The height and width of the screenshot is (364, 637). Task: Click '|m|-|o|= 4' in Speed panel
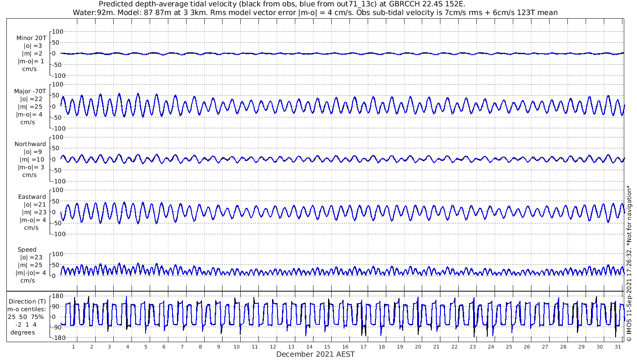pos(31,273)
